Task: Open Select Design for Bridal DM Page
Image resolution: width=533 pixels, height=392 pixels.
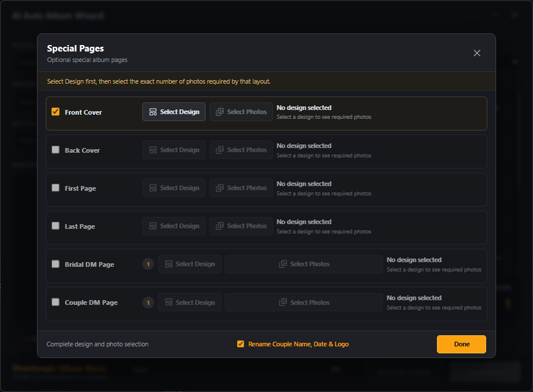Action: (190, 264)
